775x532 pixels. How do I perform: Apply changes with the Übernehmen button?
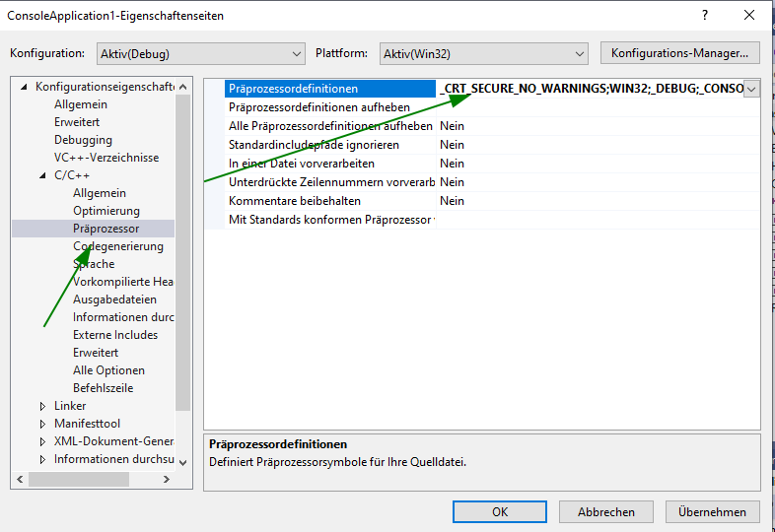click(x=713, y=511)
